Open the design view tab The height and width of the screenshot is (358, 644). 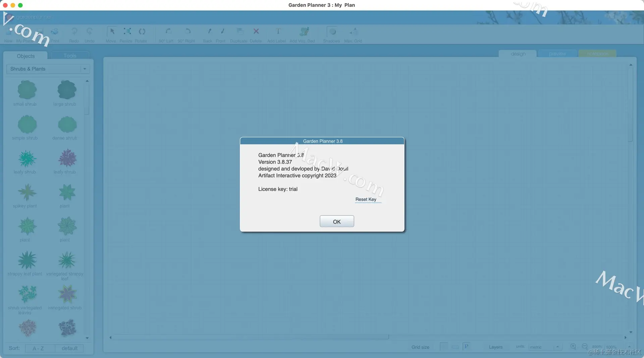518,54
